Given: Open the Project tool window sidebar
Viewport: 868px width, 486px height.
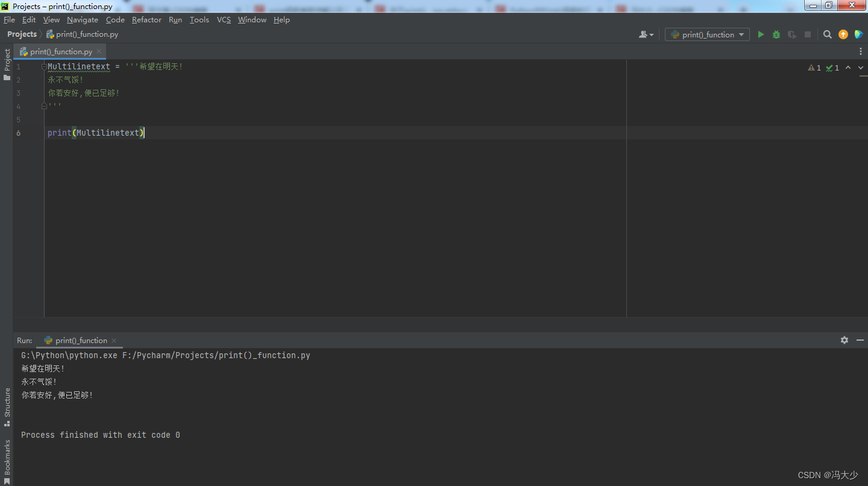Looking at the screenshot, I should tap(7, 65).
